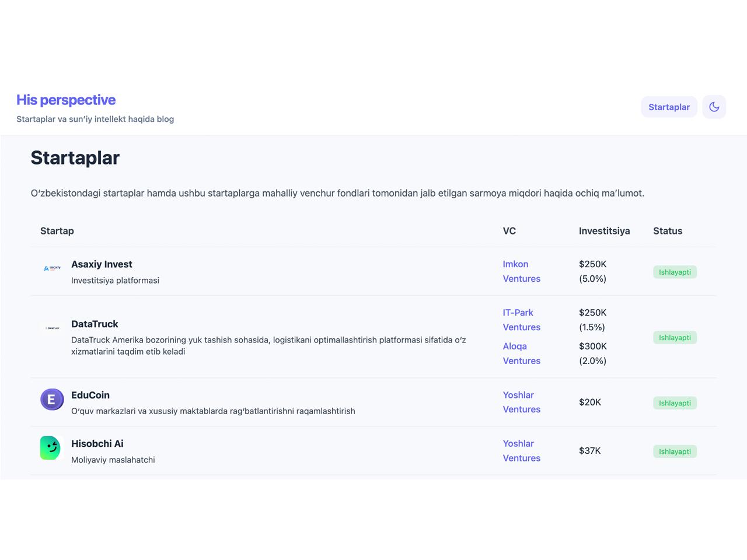Open Yoshlar Ventures link in Hisobchi Ai row
747x560 pixels.
coord(521,451)
